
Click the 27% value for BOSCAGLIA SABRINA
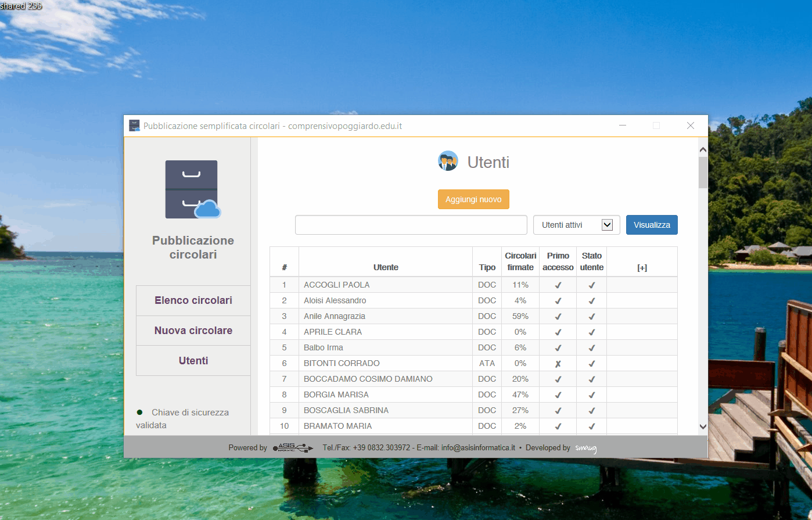click(x=520, y=410)
